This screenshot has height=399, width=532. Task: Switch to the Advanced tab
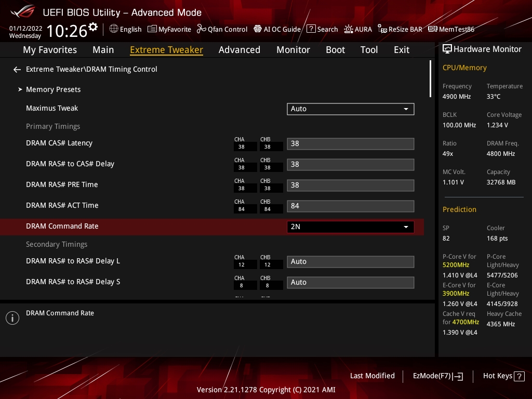[239, 50]
